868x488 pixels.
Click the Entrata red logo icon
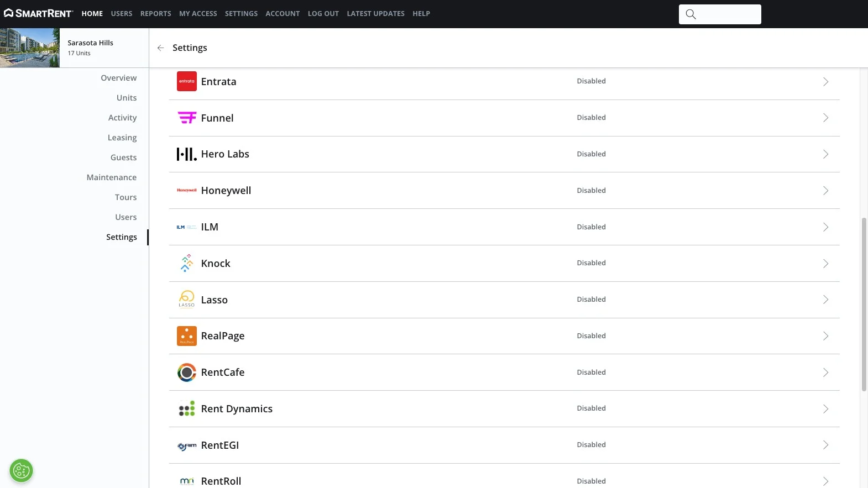point(187,81)
